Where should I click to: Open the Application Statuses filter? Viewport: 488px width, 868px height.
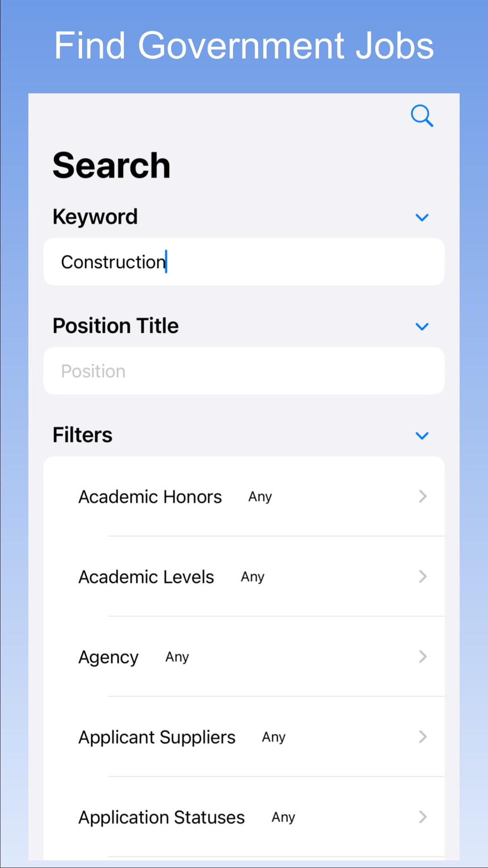pos(162,817)
